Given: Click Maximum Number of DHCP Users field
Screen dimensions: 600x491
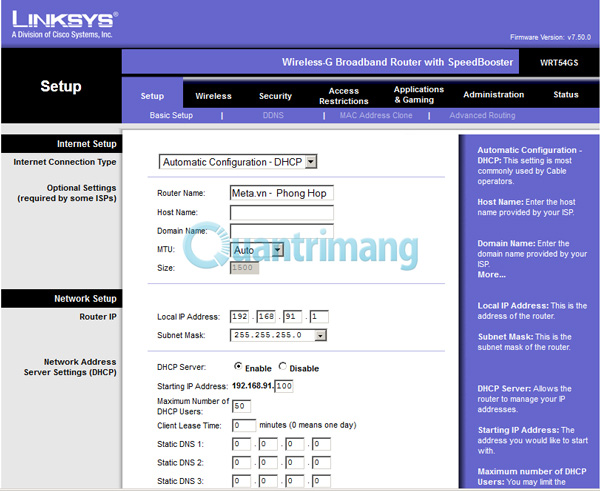Looking at the screenshot, I should pyautogui.click(x=241, y=406).
